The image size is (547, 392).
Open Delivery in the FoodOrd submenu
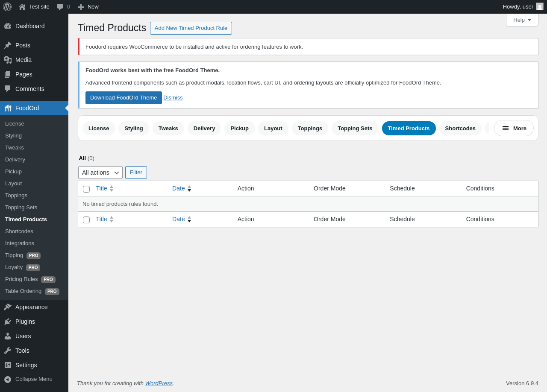(x=15, y=160)
